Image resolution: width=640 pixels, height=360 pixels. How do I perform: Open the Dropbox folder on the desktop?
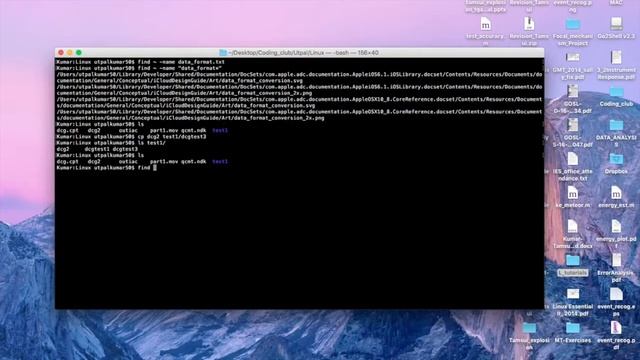pyautogui.click(x=616, y=159)
